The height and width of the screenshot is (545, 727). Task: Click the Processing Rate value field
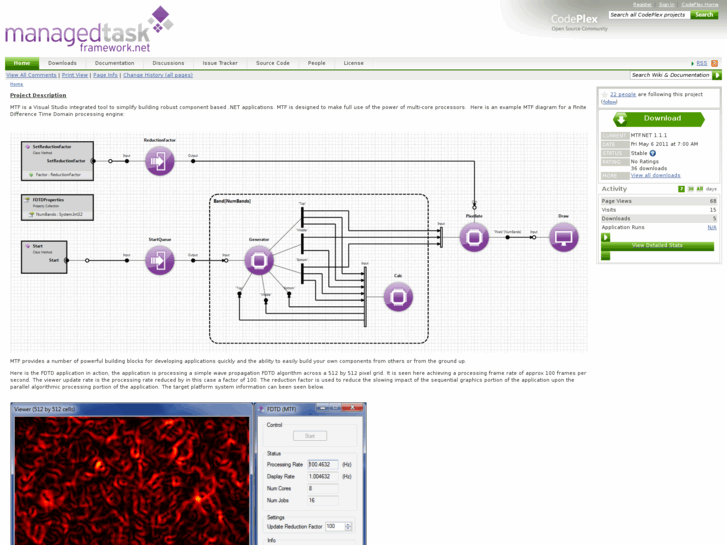click(x=323, y=465)
